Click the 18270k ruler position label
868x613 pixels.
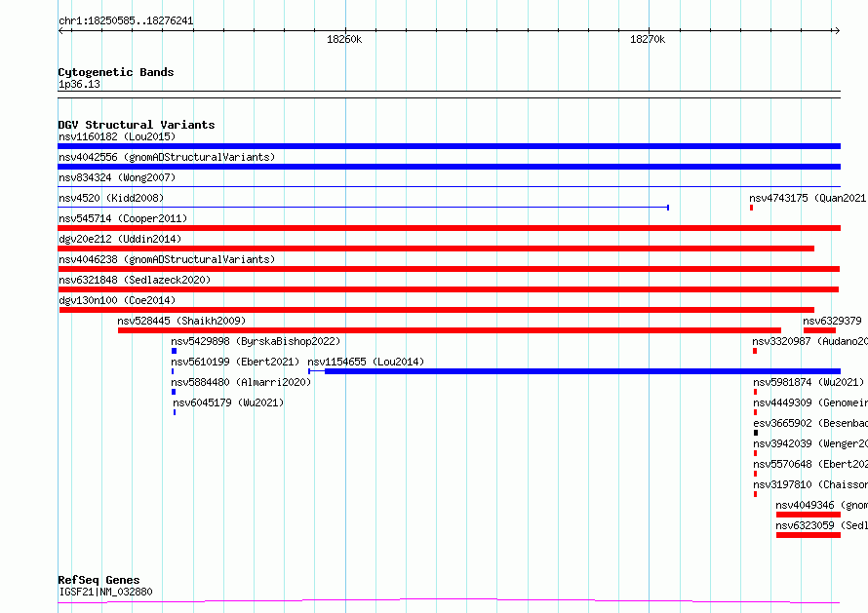coord(648,39)
